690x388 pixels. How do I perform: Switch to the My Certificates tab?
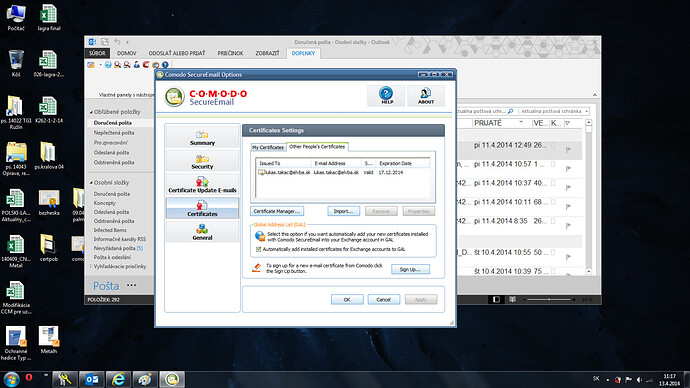tap(268, 147)
